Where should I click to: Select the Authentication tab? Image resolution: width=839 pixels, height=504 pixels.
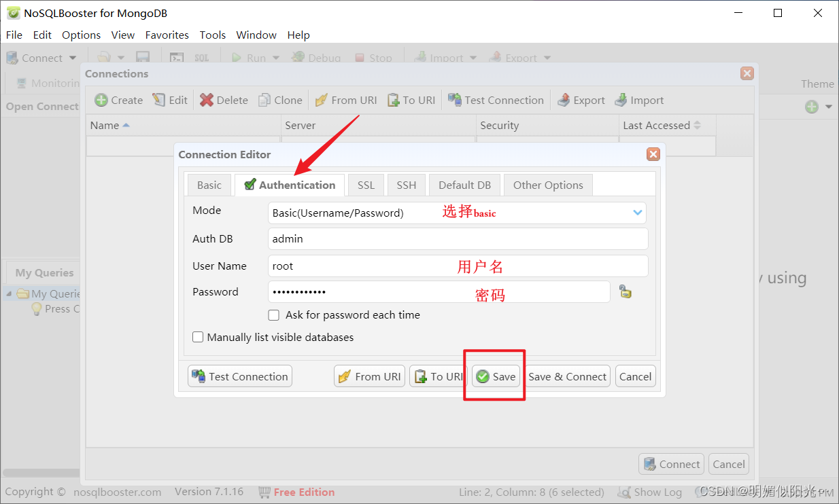(x=290, y=185)
